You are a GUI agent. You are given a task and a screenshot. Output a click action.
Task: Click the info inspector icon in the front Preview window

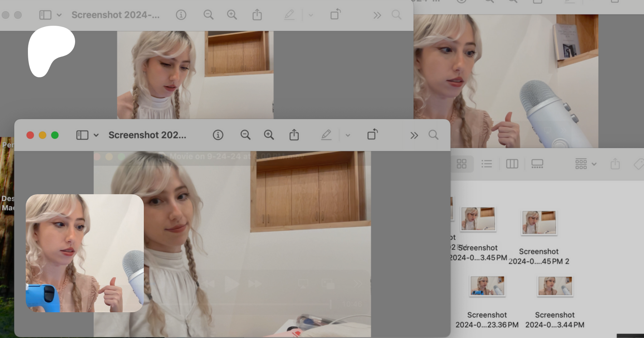pyautogui.click(x=218, y=135)
